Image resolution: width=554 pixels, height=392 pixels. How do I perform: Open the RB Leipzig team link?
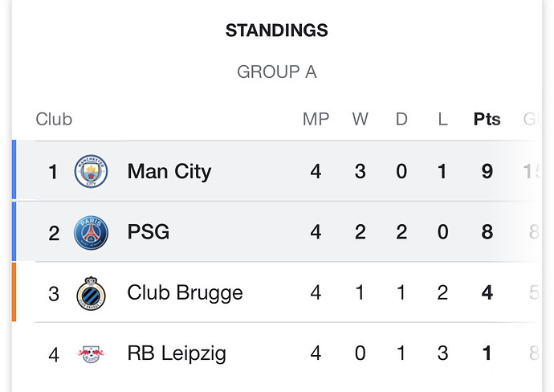(177, 353)
